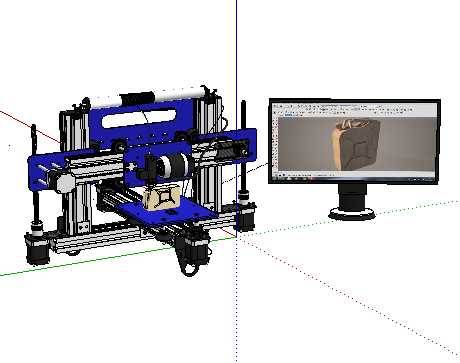Select the beige jerrycan print on the bed
The image size is (460, 363).
pos(162,198)
